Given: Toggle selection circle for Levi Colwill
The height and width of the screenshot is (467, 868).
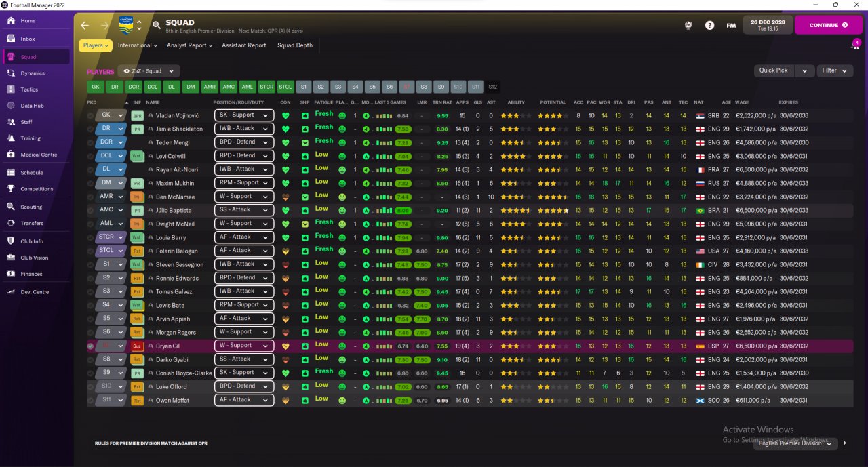Looking at the screenshot, I should pos(90,156).
